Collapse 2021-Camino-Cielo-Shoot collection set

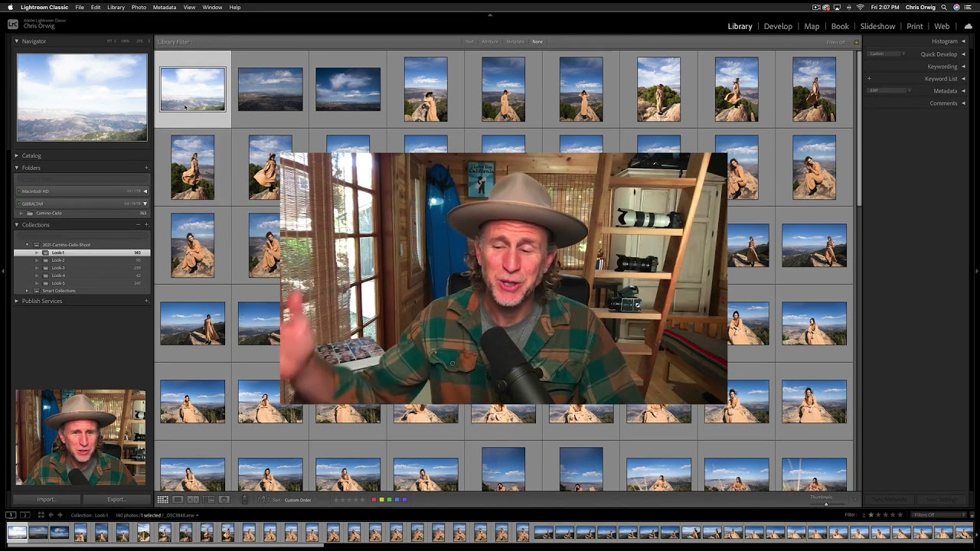coord(28,245)
